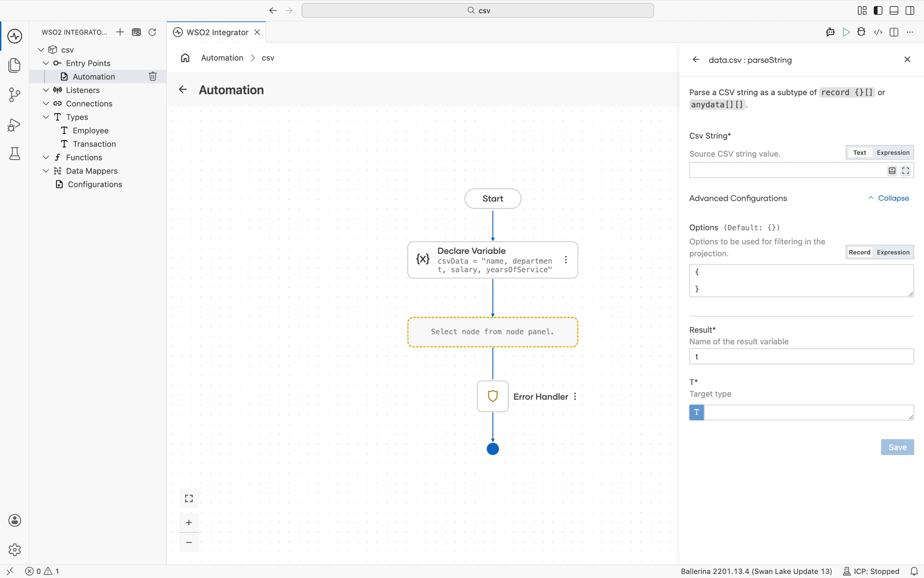Click the debug bug icon in the editor toolbar
This screenshot has width=924, height=578.
pos(861,32)
